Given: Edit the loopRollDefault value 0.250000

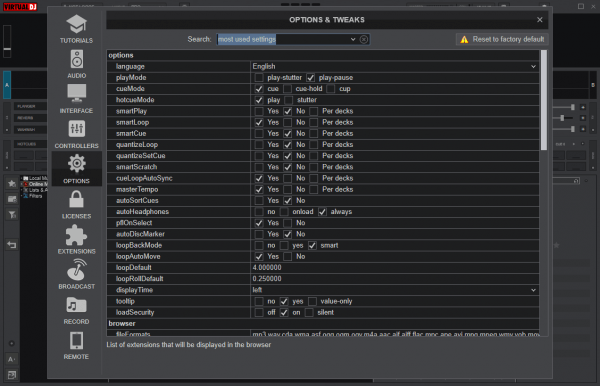Looking at the screenshot, I should tap(395, 279).
